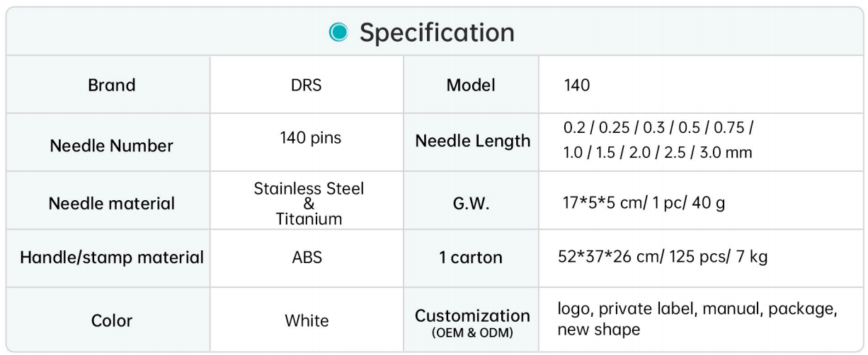
Task: Select the Model label cell
Action: tap(471, 86)
